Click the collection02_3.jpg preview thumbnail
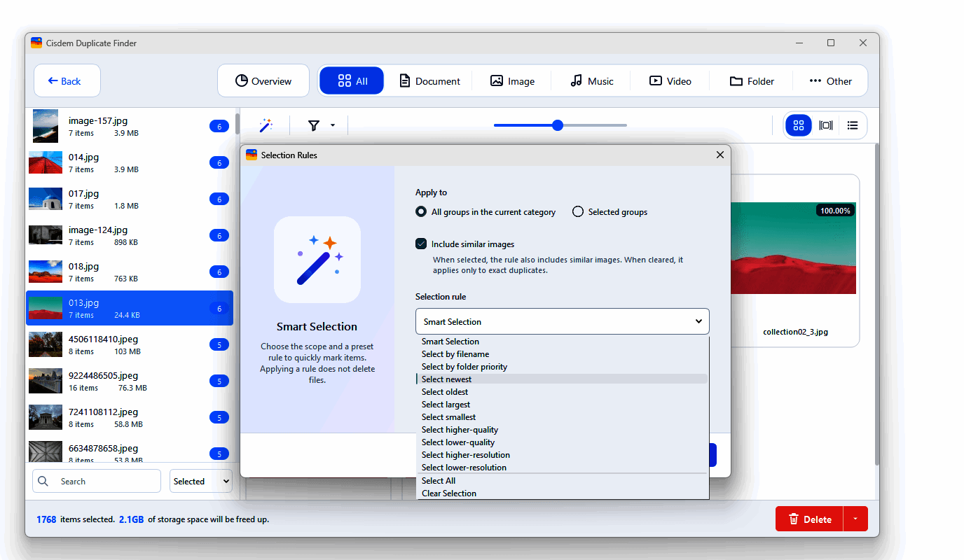Viewport: 964px width, 560px height. (x=792, y=248)
